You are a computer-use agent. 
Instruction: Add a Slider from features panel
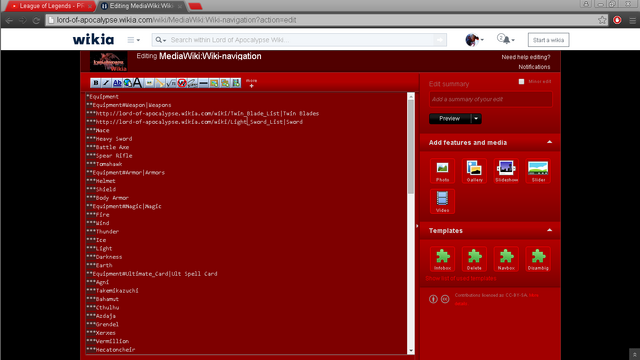coord(538,171)
